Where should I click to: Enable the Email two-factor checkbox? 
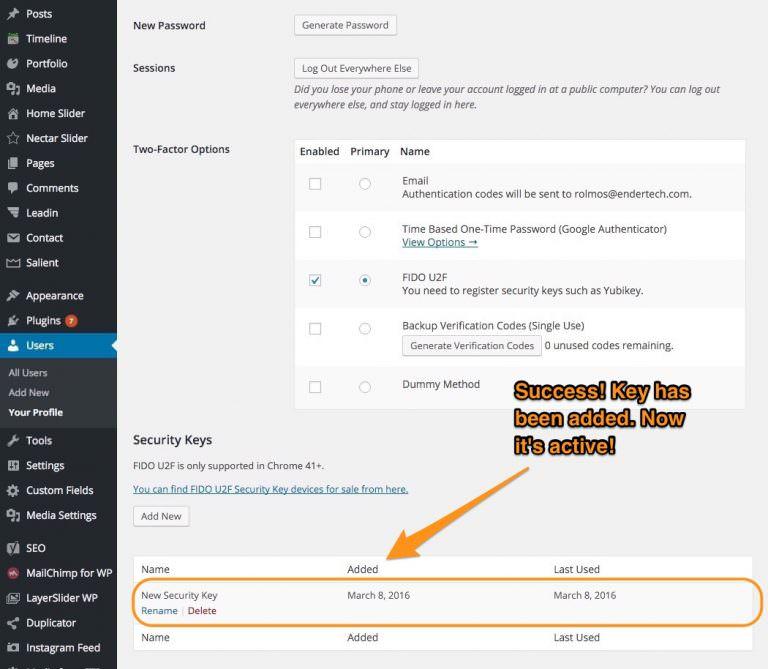[x=315, y=184]
